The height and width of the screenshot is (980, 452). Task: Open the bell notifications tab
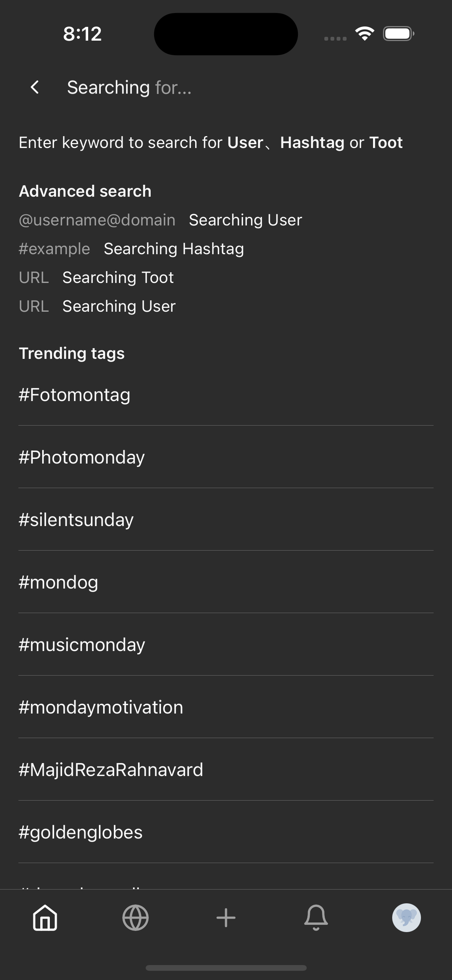pyautogui.click(x=316, y=918)
